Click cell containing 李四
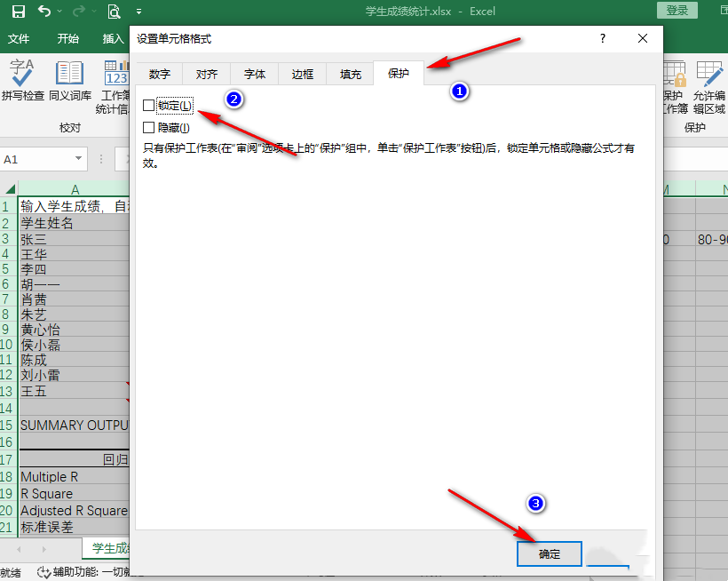728x581 pixels. point(75,269)
